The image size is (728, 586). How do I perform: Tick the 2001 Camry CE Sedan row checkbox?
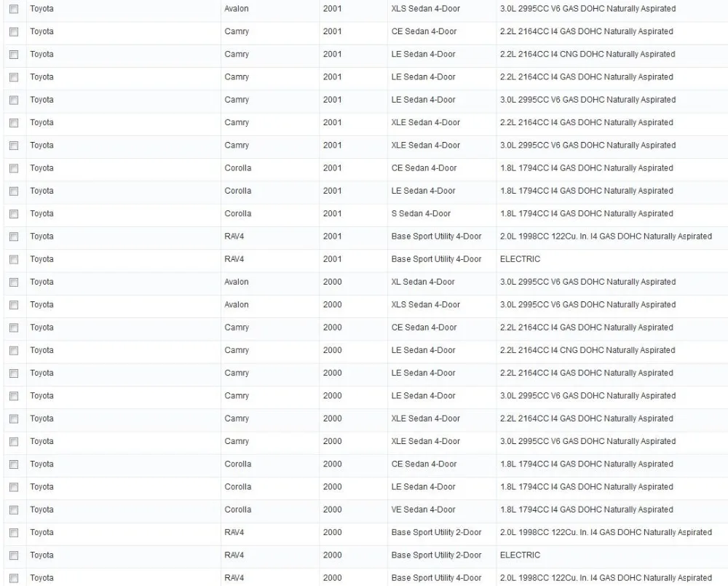pos(14,31)
